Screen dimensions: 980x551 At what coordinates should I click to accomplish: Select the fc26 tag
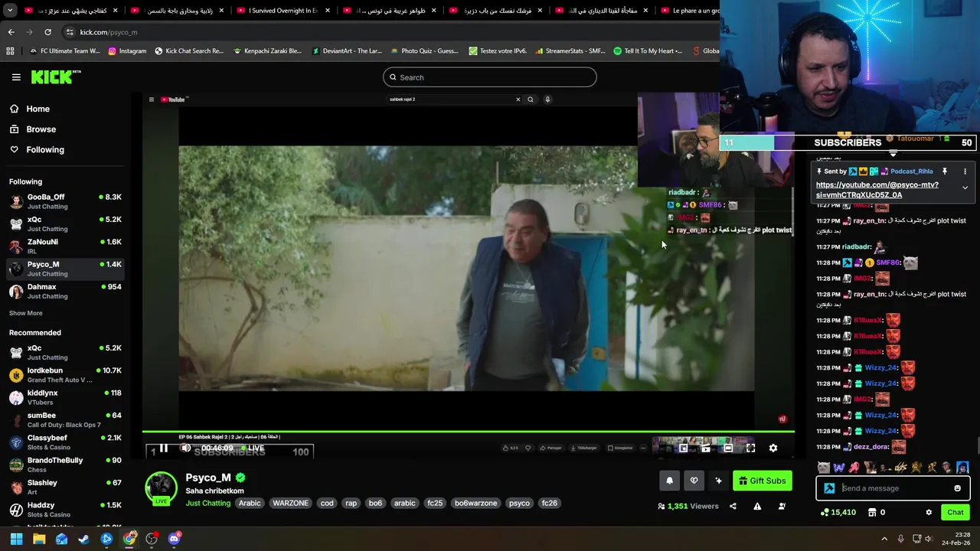pyautogui.click(x=549, y=504)
